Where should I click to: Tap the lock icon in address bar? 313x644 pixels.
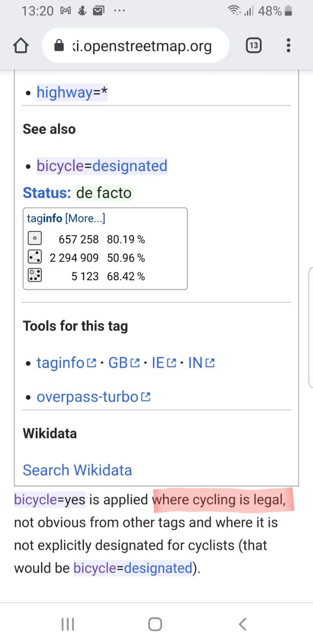[59, 46]
